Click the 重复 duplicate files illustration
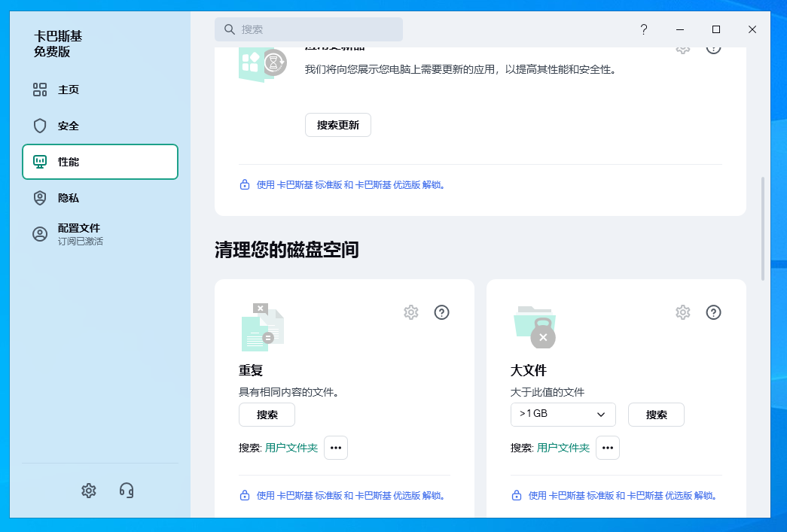 (263, 327)
